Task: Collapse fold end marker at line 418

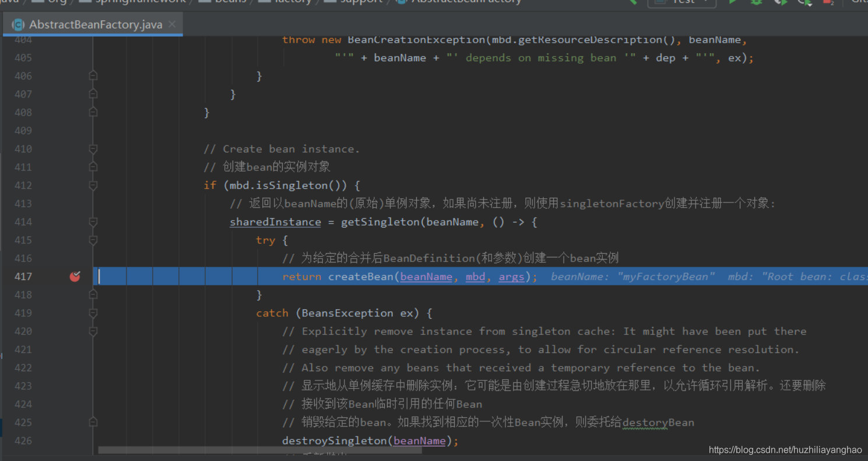Action: [x=93, y=295]
